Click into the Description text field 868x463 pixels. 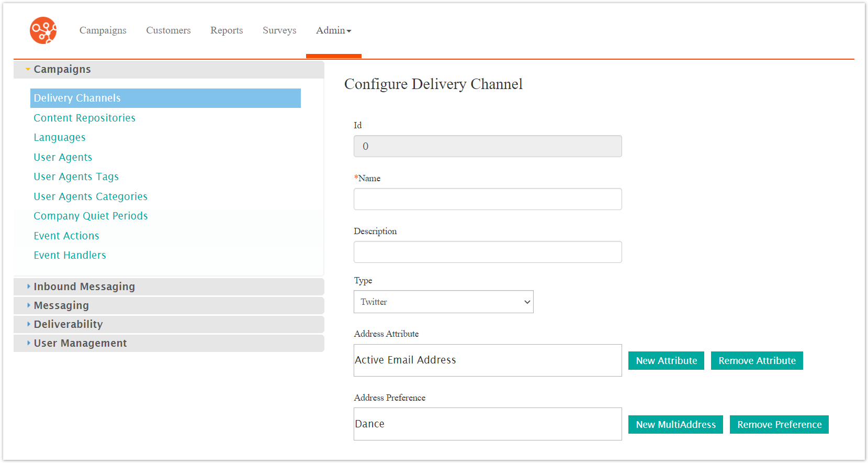(488, 252)
